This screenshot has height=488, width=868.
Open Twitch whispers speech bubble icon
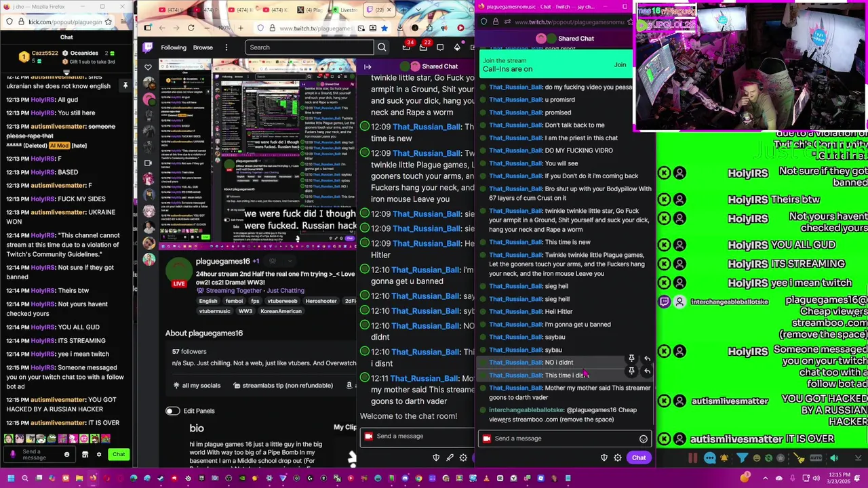pos(440,47)
